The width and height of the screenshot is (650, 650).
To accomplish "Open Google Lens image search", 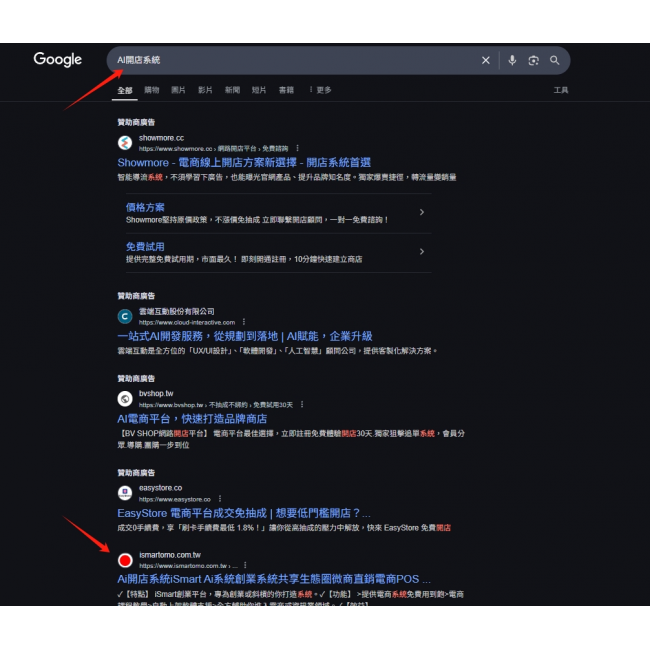I will (x=533, y=60).
